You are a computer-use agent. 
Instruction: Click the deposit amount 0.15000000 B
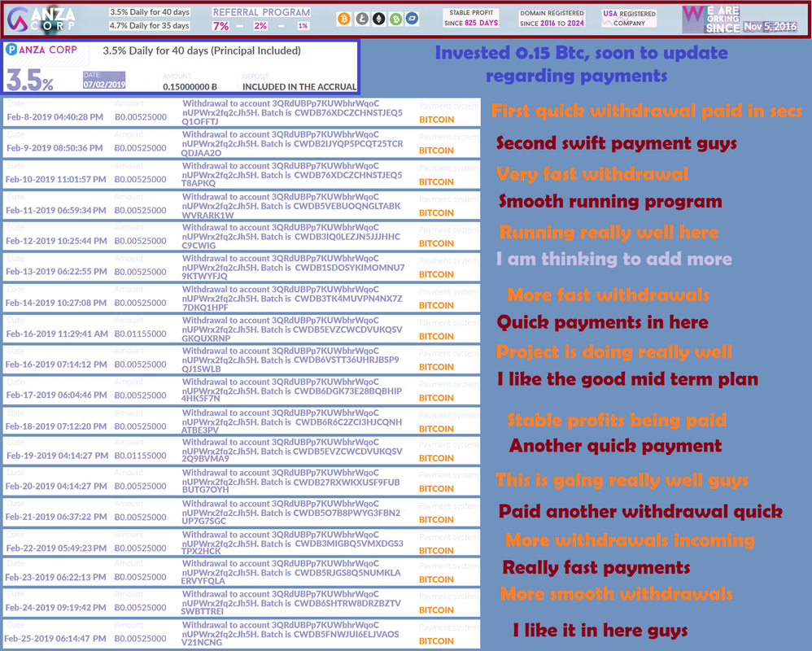(x=190, y=87)
